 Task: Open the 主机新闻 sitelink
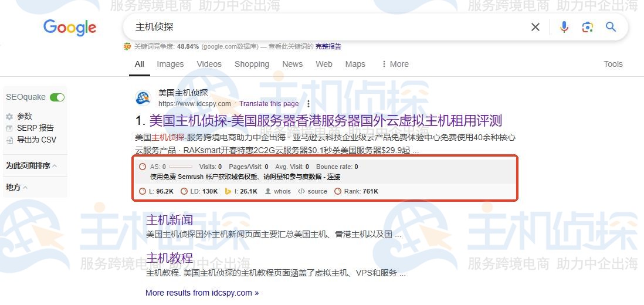[170, 220]
